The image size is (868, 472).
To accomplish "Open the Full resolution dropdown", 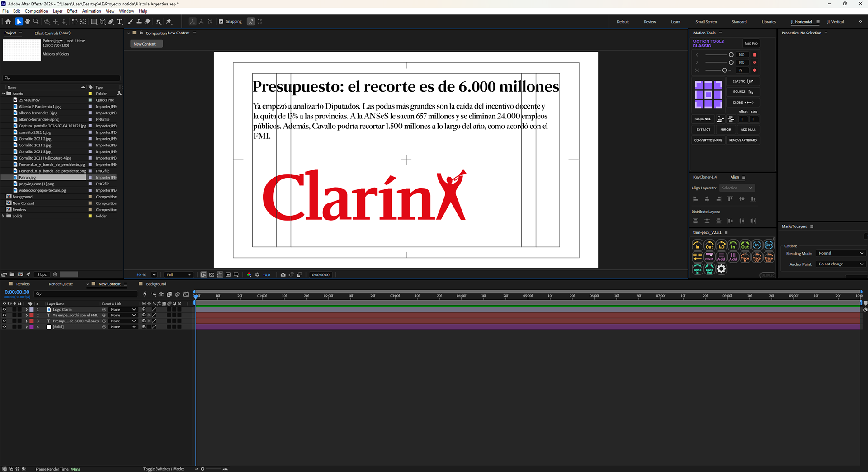I will tap(179, 274).
